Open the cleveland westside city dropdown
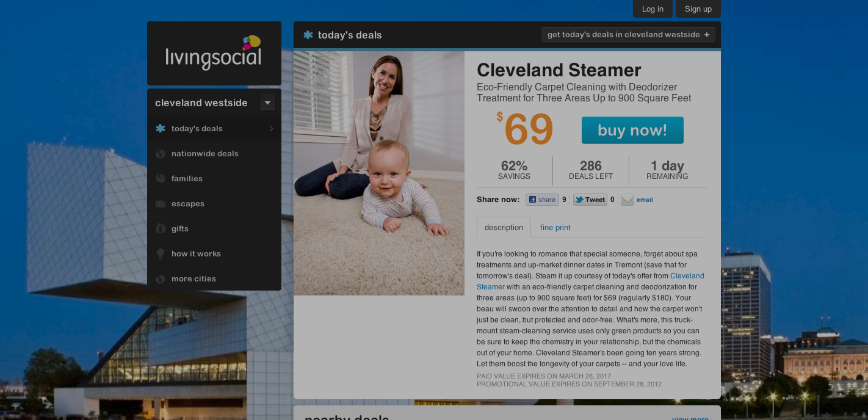This screenshot has height=420, width=868. (267, 103)
